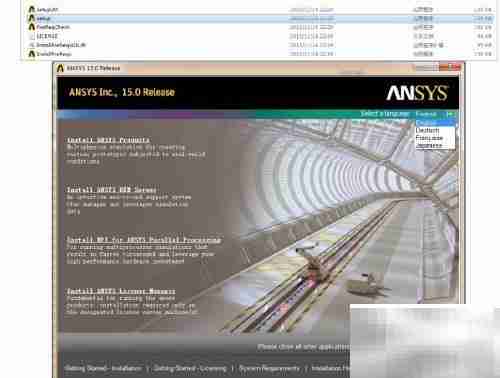Click the document icon of the LICENSE file
This screenshot has width=500, height=378.
pyautogui.click(x=32, y=36)
